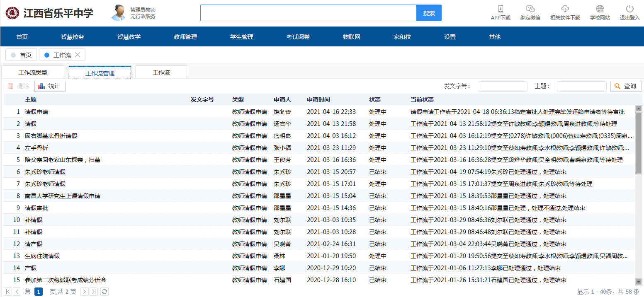
Task: Select row 请假申请 by 饶冬香
Action: point(319,112)
